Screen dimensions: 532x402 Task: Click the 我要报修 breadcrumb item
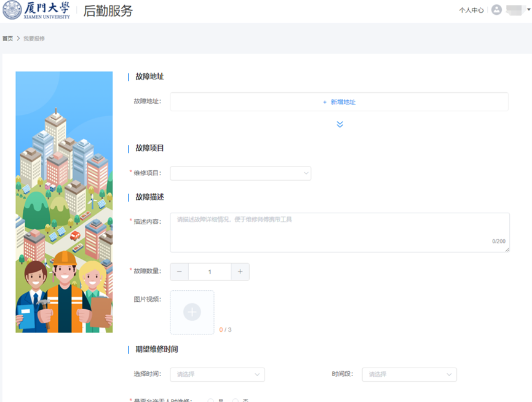34,39
